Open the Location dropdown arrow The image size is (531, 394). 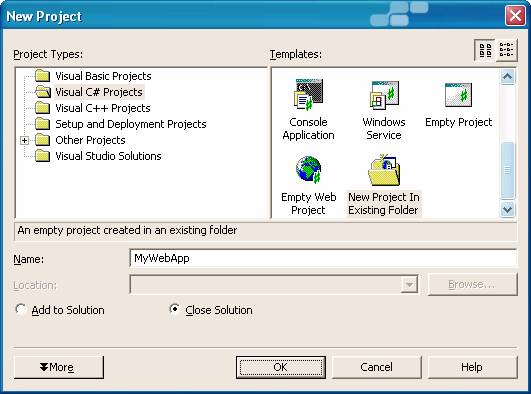pos(409,285)
